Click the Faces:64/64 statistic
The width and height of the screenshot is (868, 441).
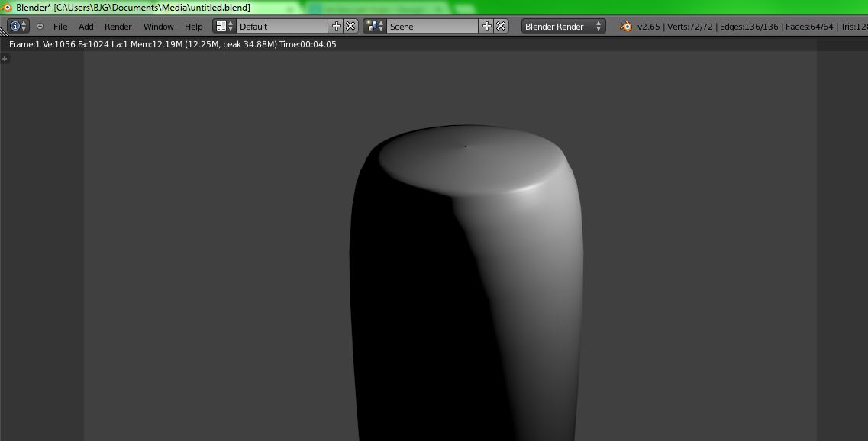(x=809, y=27)
